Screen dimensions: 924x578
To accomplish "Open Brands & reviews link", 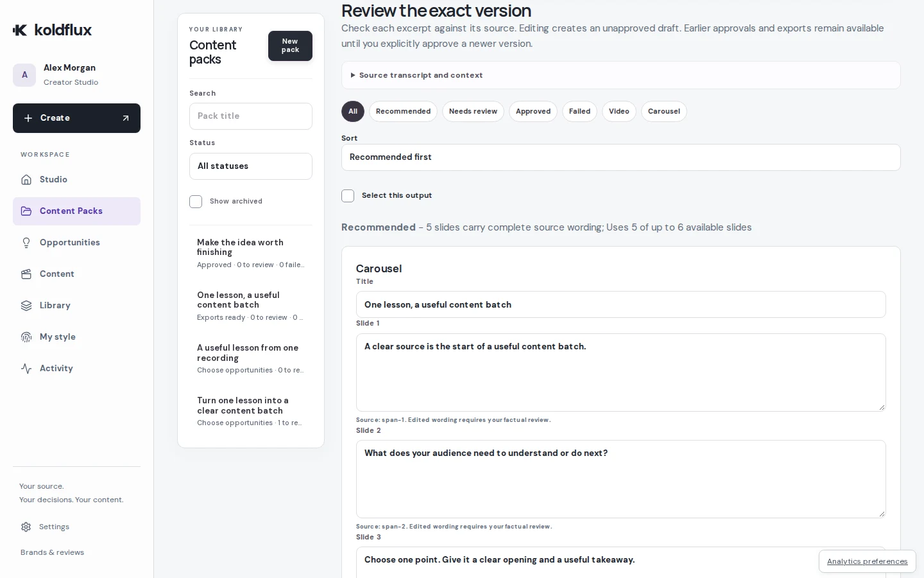I will click(x=52, y=552).
